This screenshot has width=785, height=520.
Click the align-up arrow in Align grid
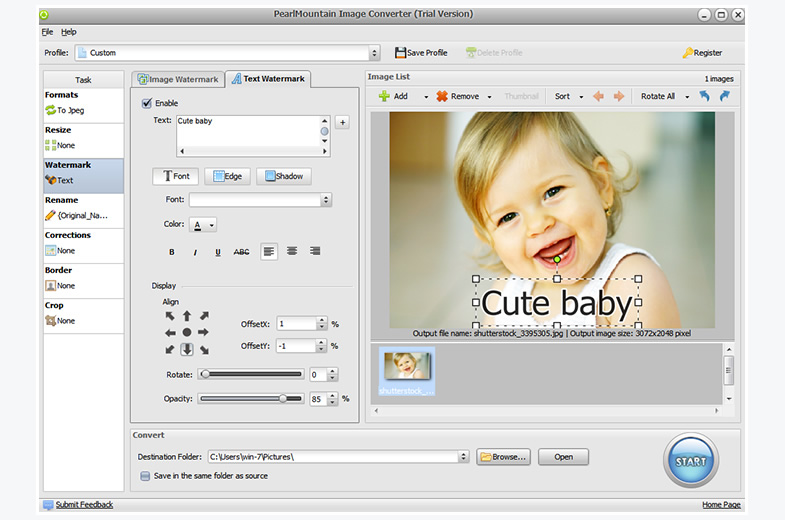pyautogui.click(x=186, y=316)
